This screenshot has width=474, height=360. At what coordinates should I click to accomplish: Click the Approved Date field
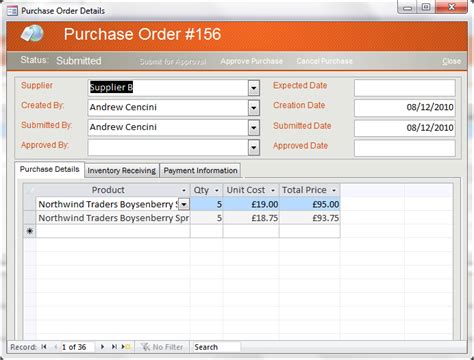[404, 148]
